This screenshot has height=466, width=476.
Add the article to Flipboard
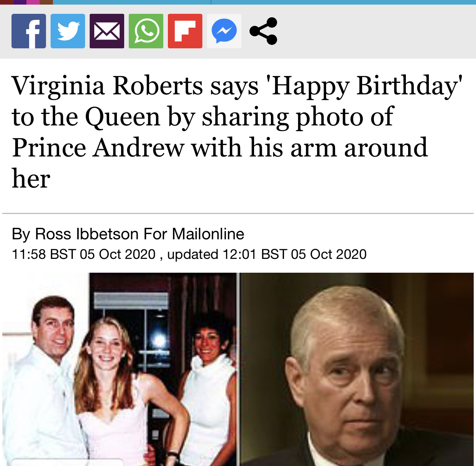point(185,31)
